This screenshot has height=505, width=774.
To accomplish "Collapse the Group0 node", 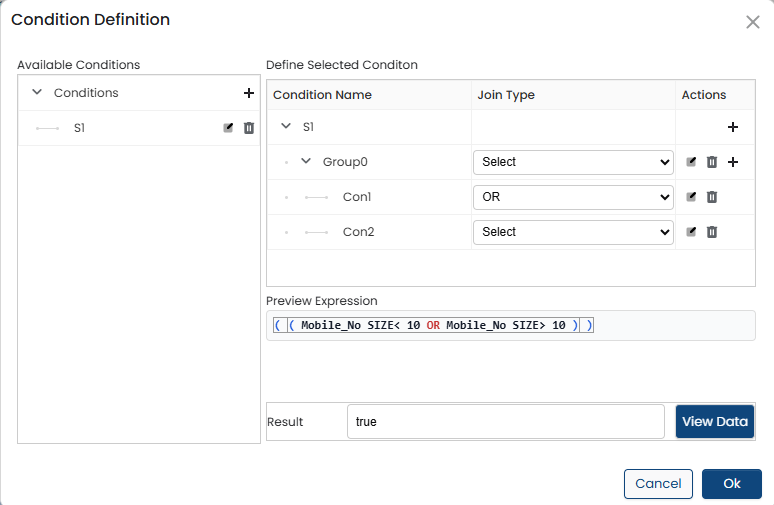I will [x=306, y=161].
